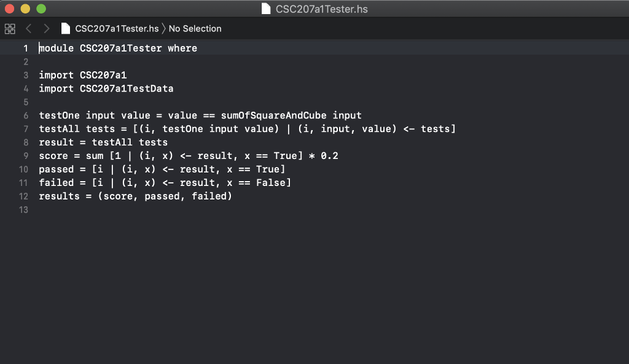Click line number 6 gutter area
The width and height of the screenshot is (629, 364).
[25, 115]
